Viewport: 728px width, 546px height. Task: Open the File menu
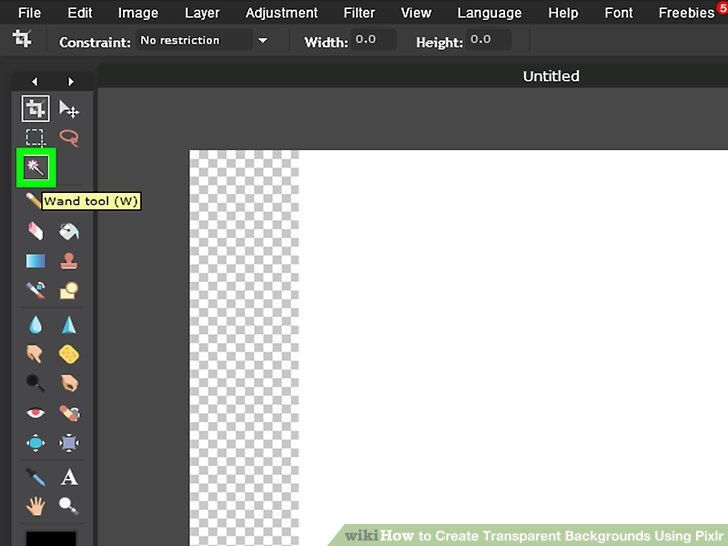[x=29, y=13]
